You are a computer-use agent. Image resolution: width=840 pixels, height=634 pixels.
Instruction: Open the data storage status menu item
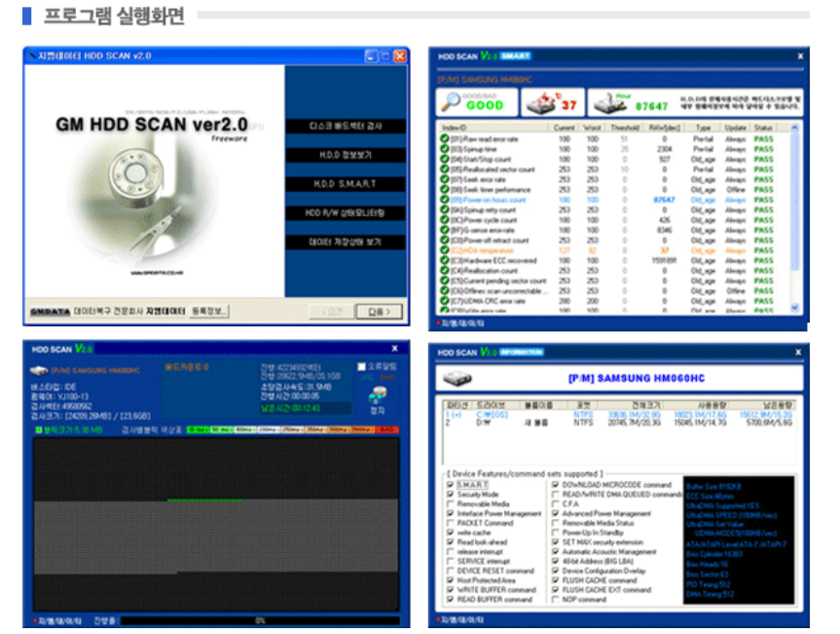coord(346,242)
